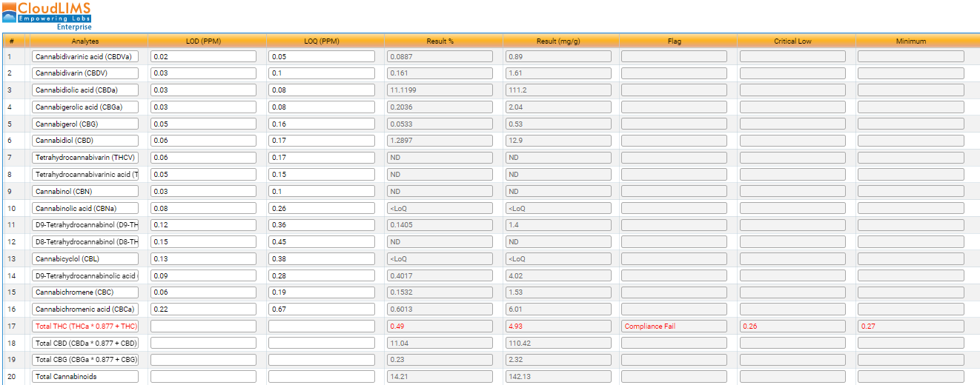Image resolution: width=980 pixels, height=385 pixels.
Task: Click the Tetrahydrocannabivarin (THCV) analyte field
Action: (85, 158)
